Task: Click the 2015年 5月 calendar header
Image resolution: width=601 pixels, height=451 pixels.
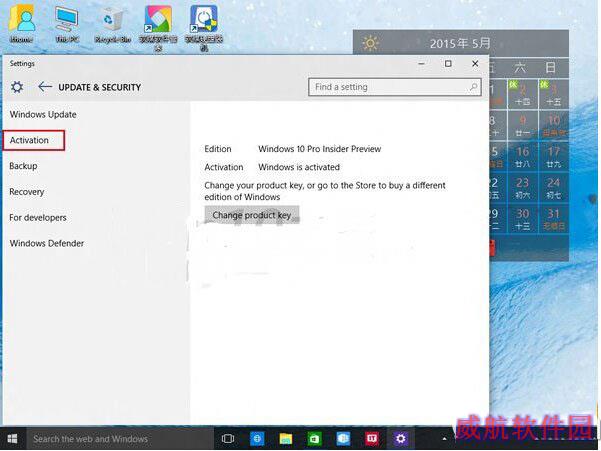Action: pyautogui.click(x=460, y=43)
